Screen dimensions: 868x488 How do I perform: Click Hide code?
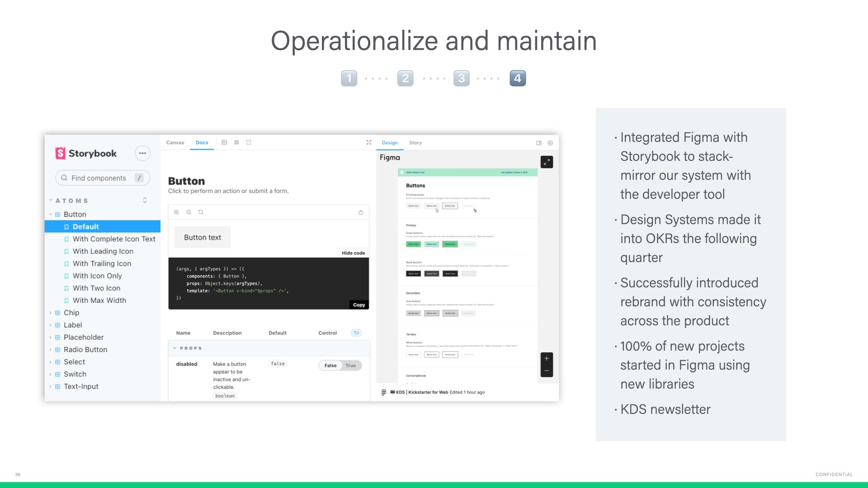353,253
